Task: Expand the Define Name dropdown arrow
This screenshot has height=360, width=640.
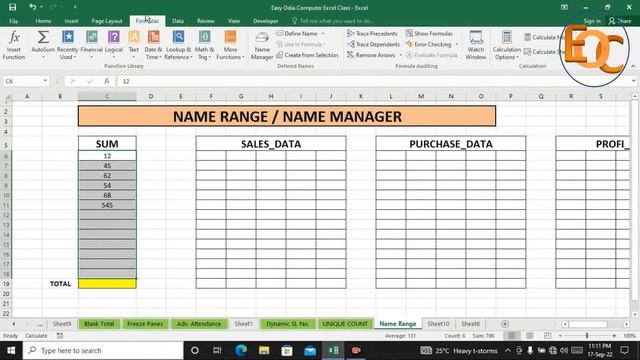Action: pos(323,33)
